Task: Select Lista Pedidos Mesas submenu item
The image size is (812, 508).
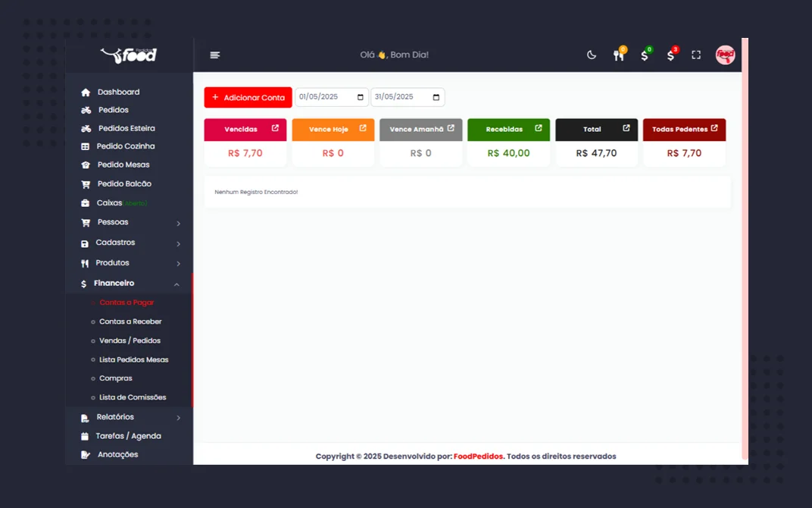Action: coord(133,359)
